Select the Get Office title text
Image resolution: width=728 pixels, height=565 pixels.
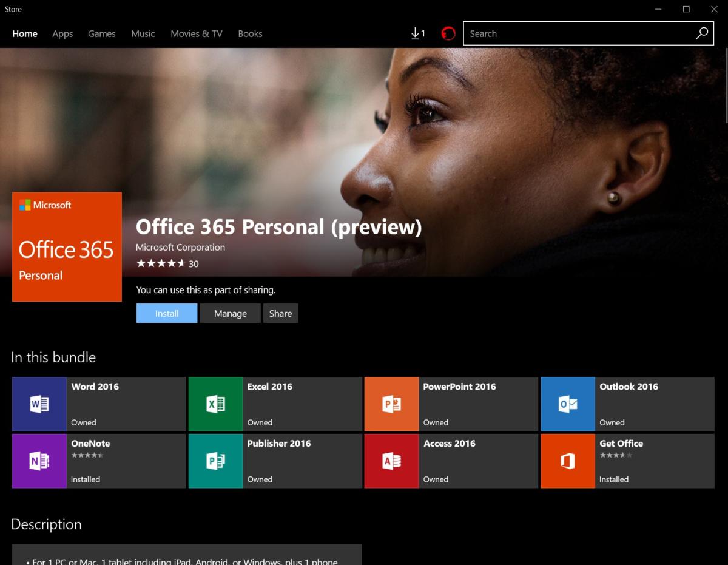621,444
